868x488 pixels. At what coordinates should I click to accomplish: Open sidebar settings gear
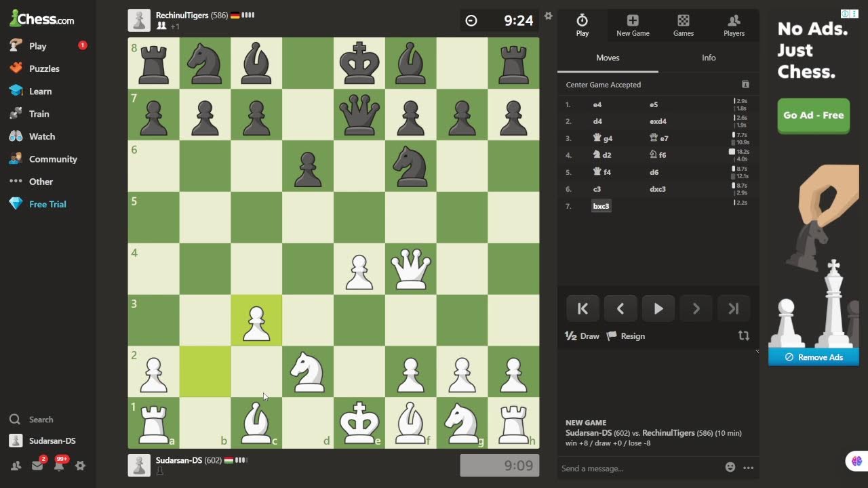[80, 466]
